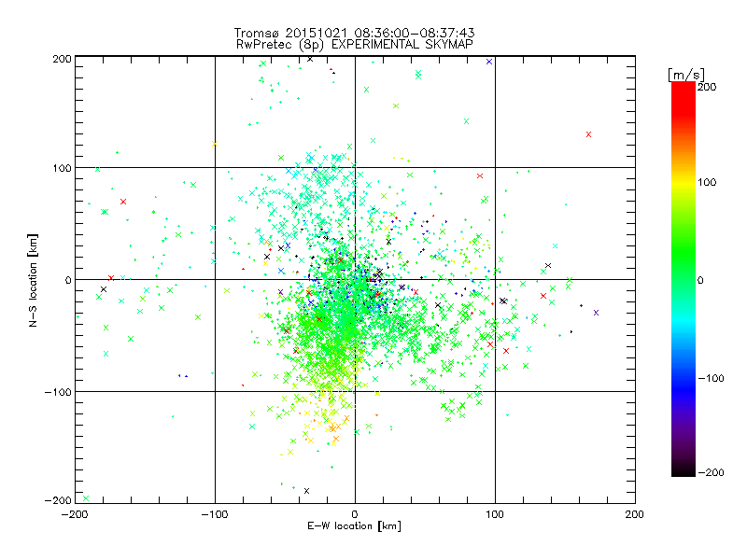Click the y-axis tick label "100"
Viewport: 747px width, 560px height.
(x=62, y=168)
